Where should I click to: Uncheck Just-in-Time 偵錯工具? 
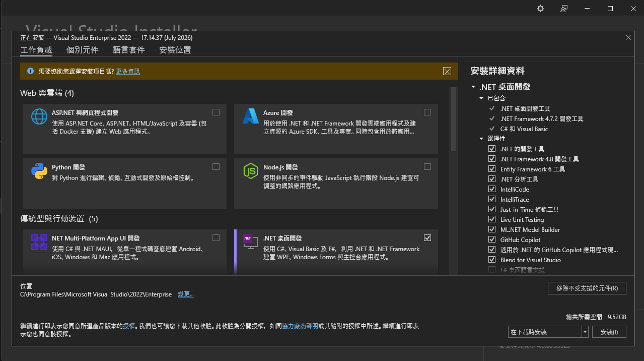[492, 209]
